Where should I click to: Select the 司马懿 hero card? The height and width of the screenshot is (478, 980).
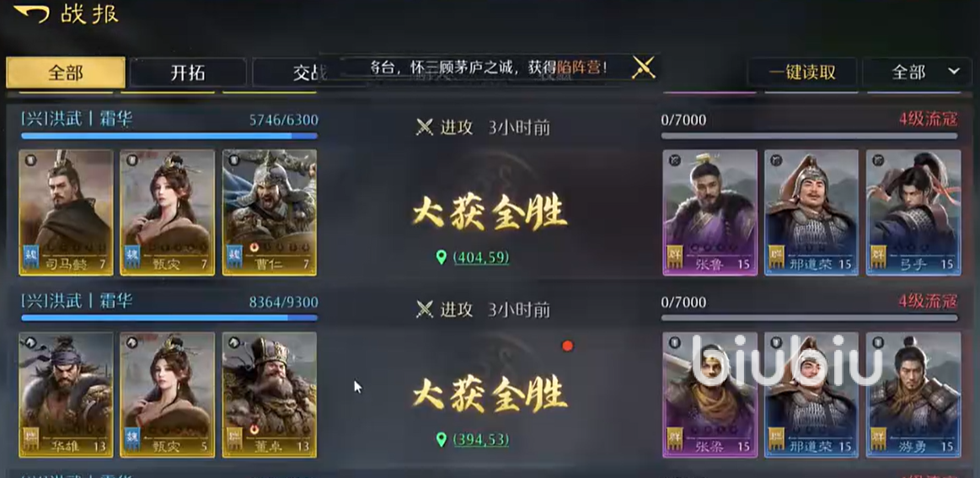coord(67,212)
